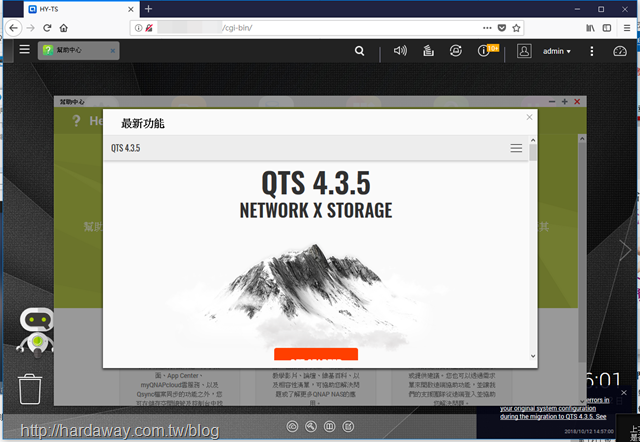The image size is (640, 442).
Task: Open the desktop recycle bin
Action: point(30,389)
